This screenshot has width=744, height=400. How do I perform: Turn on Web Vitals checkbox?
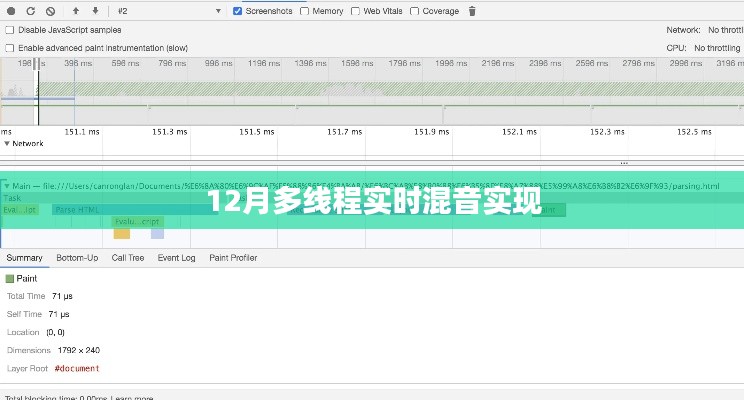355,11
